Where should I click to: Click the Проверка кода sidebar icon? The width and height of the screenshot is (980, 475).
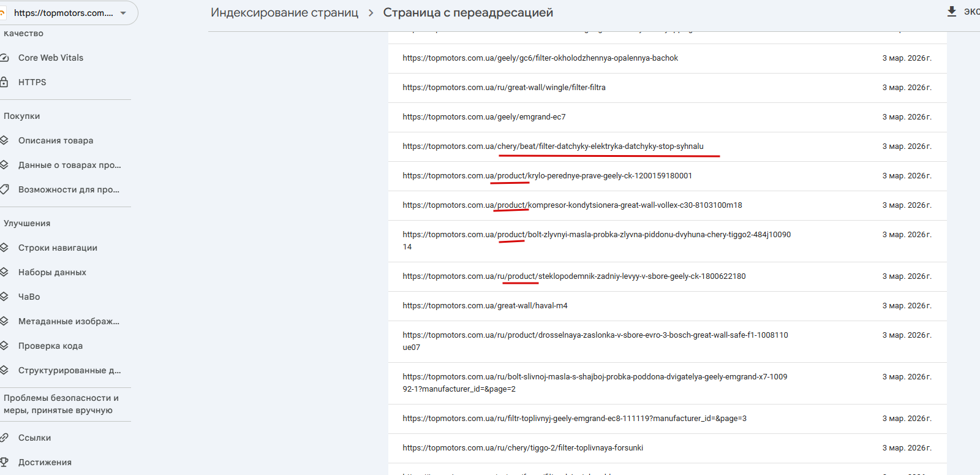(x=4, y=346)
